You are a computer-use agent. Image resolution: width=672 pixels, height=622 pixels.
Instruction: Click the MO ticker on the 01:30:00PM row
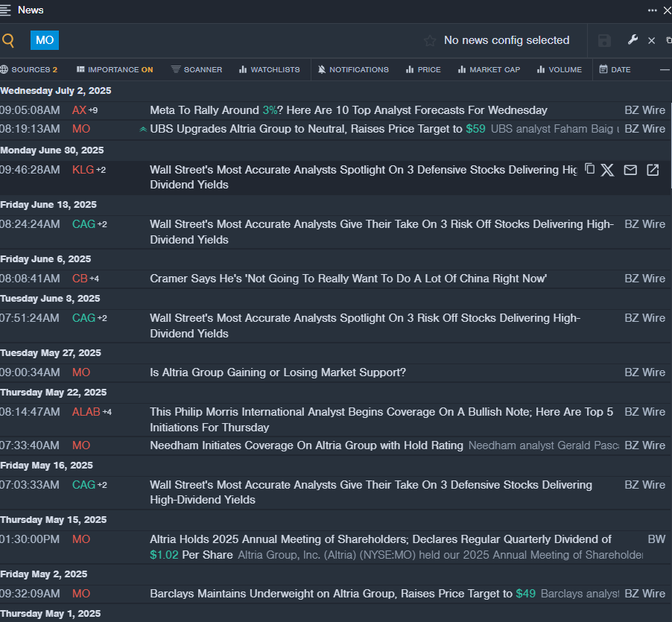81,539
